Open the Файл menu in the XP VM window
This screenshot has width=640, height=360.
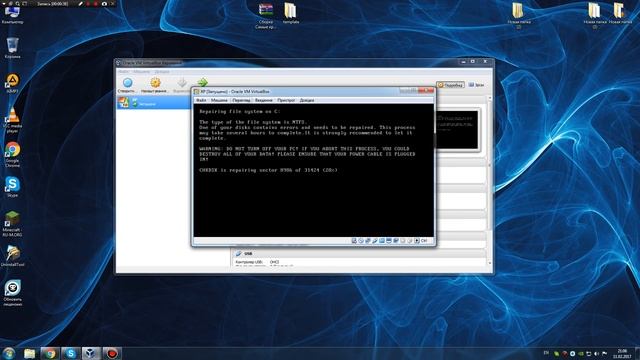tap(201, 100)
